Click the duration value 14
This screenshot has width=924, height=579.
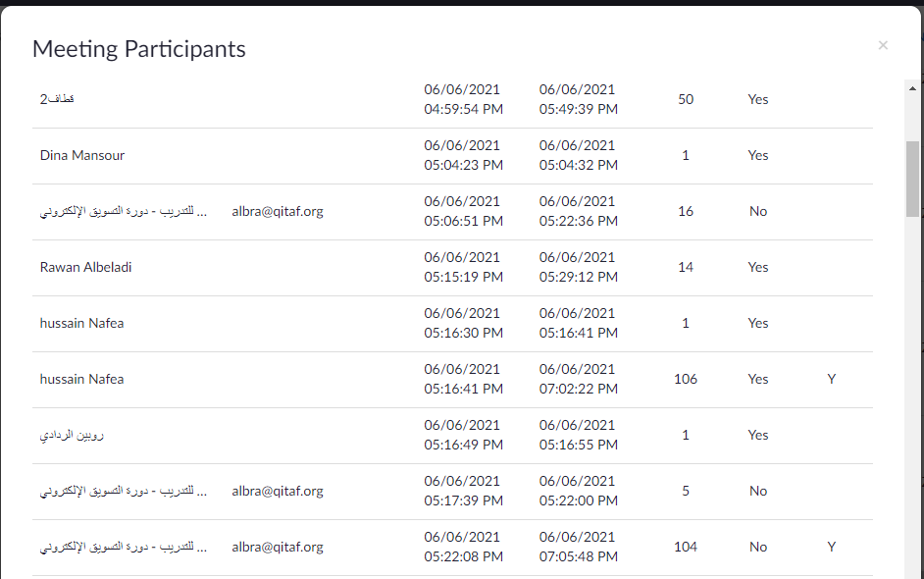[x=686, y=267]
